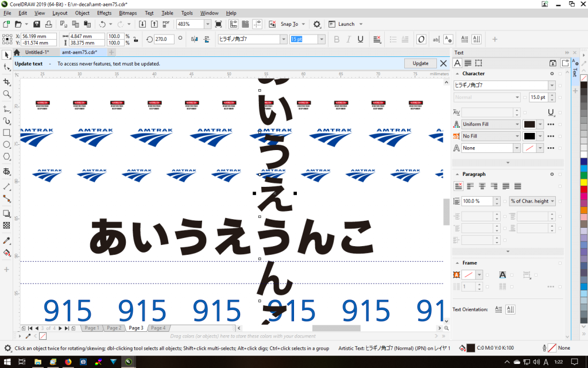The height and width of the screenshot is (368, 588).
Task: Click the Export icon
Action: tap(154, 24)
